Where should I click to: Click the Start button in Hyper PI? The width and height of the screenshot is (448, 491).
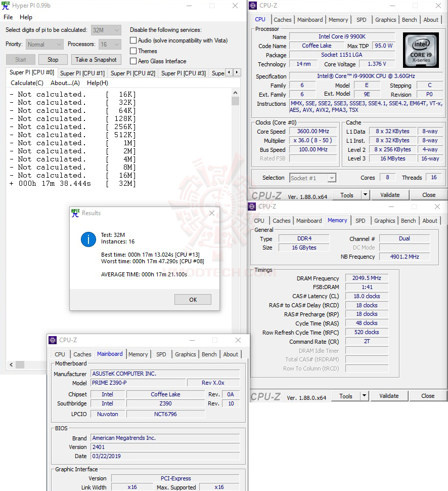(20, 60)
